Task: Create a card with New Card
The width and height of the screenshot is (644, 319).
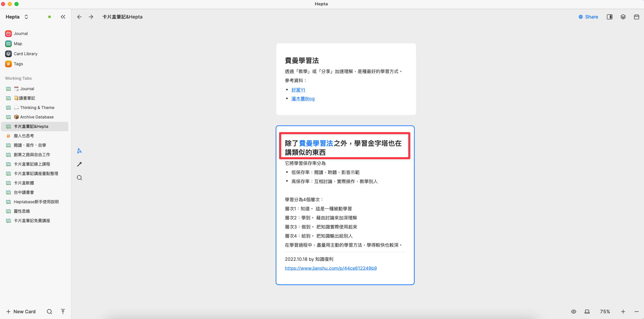Action: click(21, 312)
